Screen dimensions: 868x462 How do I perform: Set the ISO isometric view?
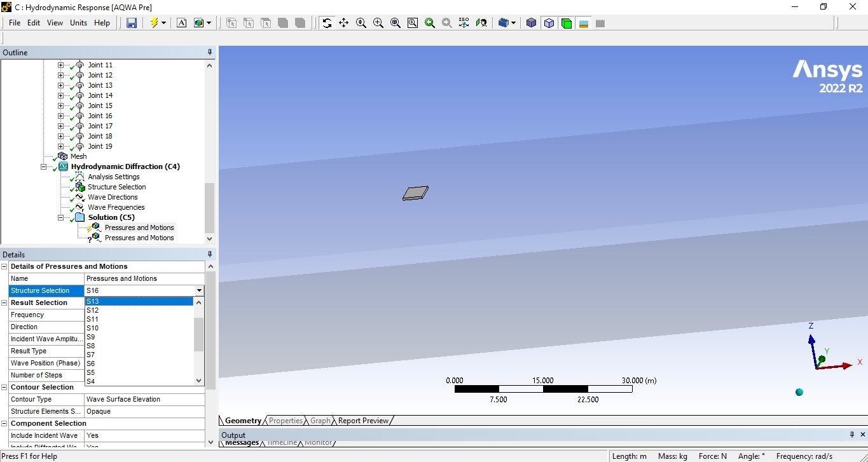pos(464,23)
